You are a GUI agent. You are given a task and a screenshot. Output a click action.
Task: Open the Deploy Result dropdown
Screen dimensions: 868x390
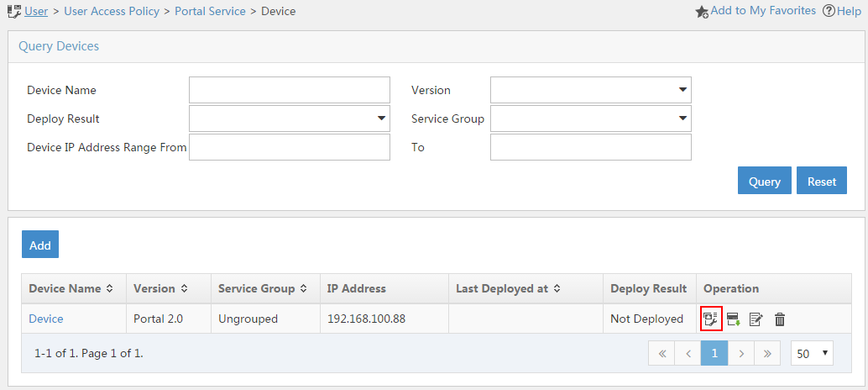(290, 119)
